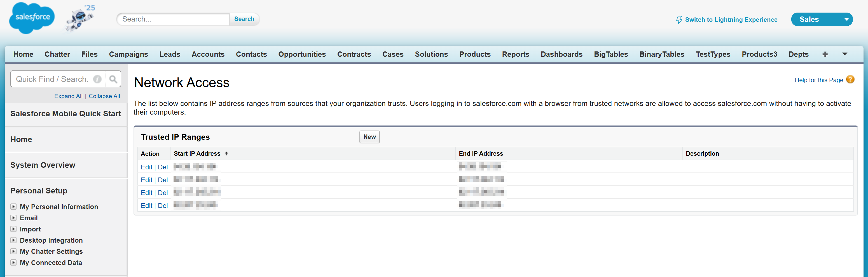
Task: Expand the Email setup section
Action: click(x=13, y=218)
